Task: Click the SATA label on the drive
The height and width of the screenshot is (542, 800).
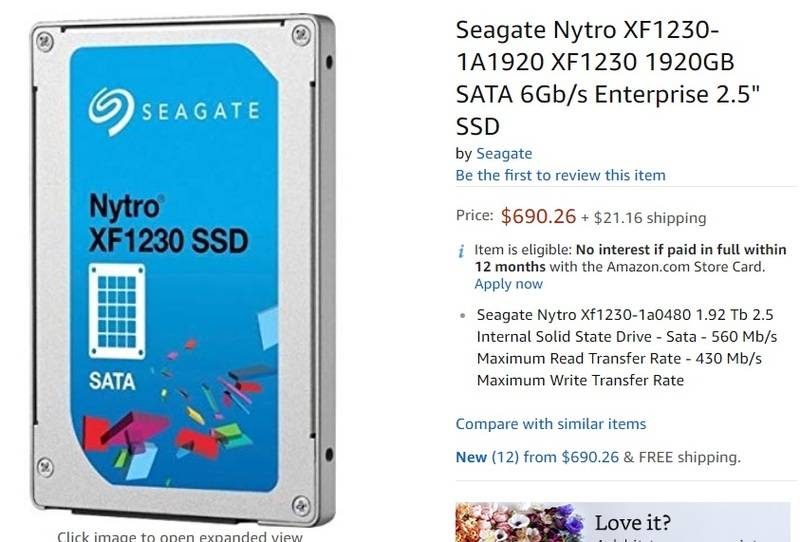Action: point(113,380)
